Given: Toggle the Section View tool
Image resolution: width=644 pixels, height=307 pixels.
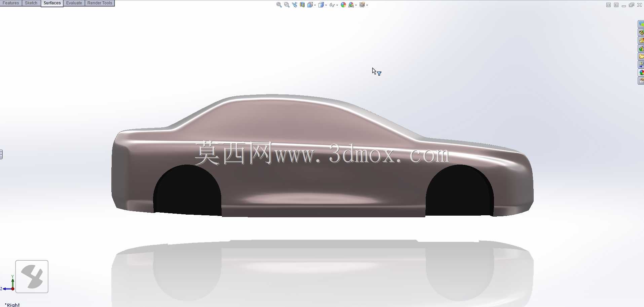Looking at the screenshot, I should point(302,5).
